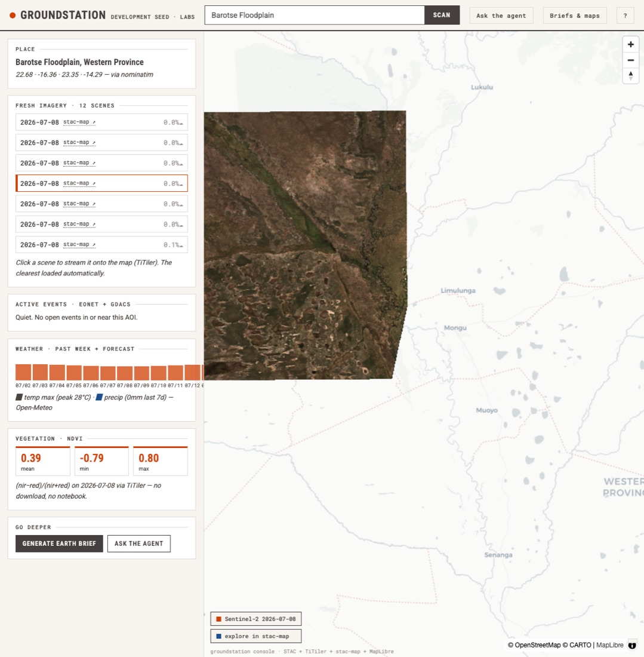Click the Barotse Floodplain search field
Image resolution: width=644 pixels, height=657 pixels.
[x=315, y=15]
